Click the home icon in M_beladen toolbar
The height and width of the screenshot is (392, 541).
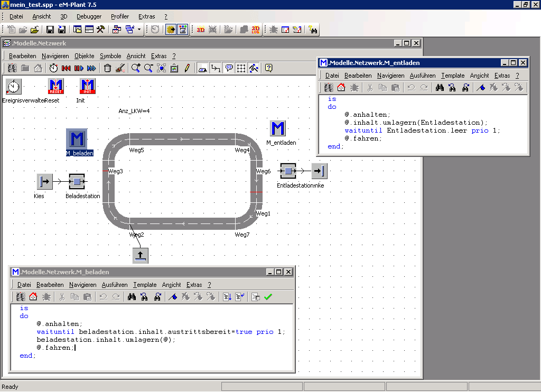pos(33,297)
